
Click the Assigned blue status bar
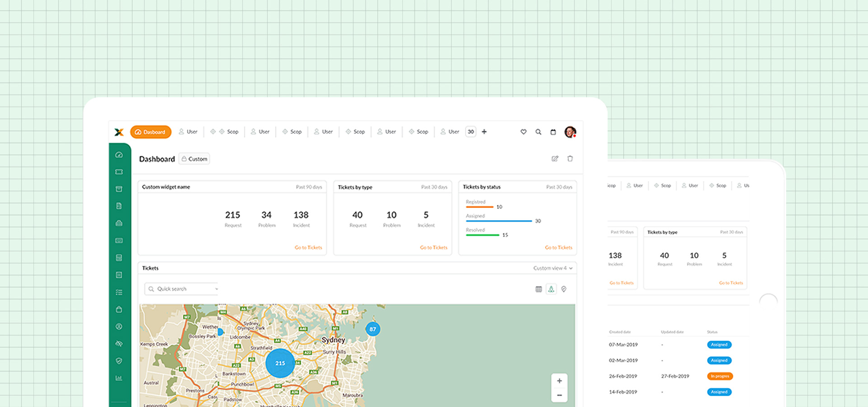pos(499,221)
